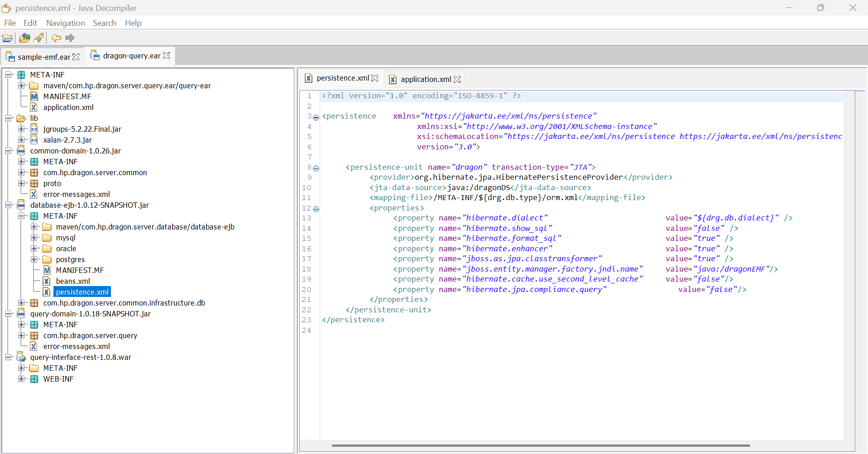868x454 pixels.
Task: Expand the jgroups-5.2.22.Final.jar node
Action: pos(21,129)
